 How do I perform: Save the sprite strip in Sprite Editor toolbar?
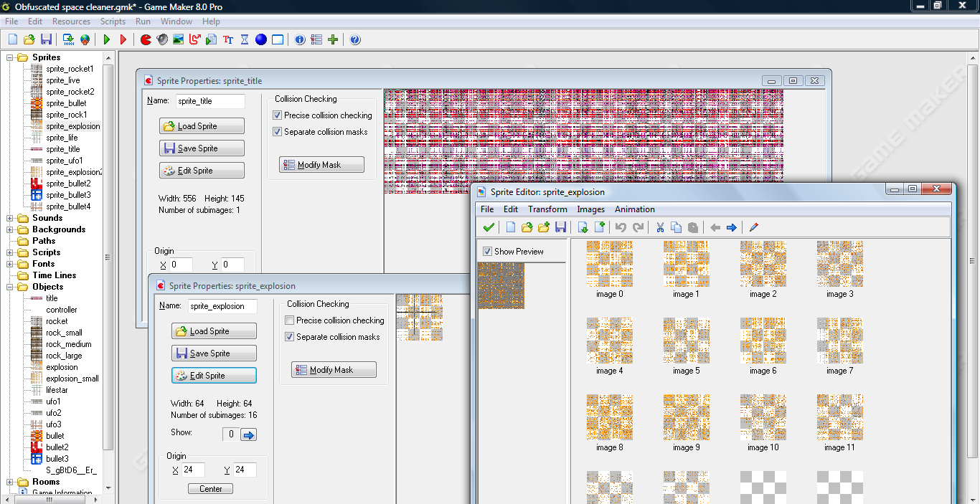[560, 227]
